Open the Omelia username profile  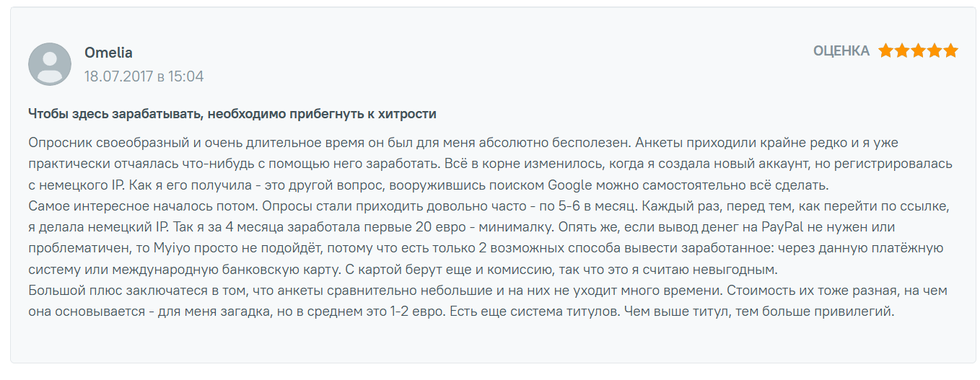[108, 53]
